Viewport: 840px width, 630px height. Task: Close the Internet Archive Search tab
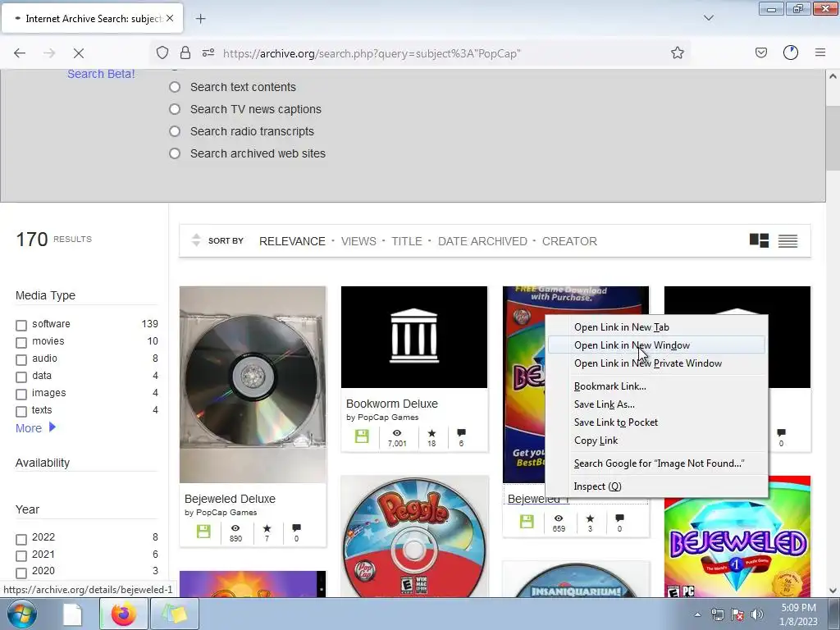[170, 18]
